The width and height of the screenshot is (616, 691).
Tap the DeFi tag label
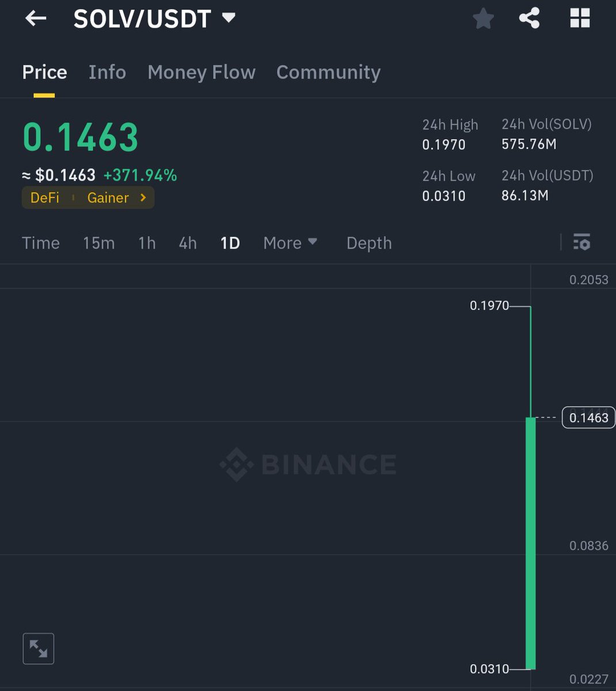point(45,198)
